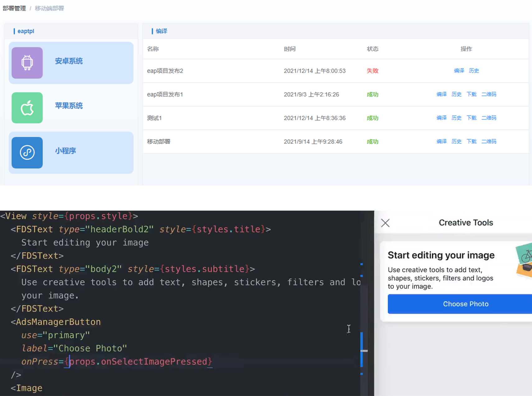This screenshot has width=532, height=396.
Task: Click the purple Android system icon
Action: [27, 63]
